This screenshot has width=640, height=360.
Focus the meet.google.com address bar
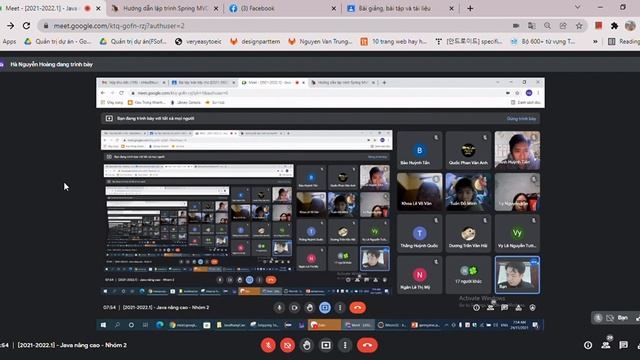(x=278, y=26)
